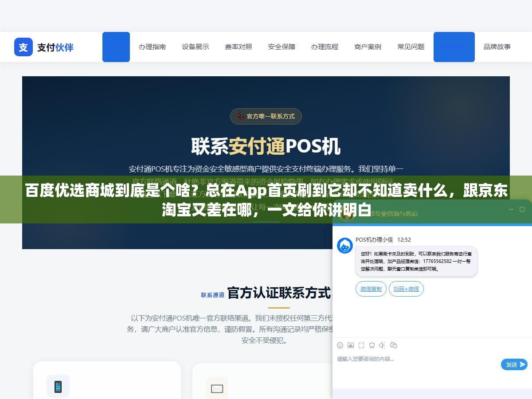Open the 设备展示 menu item

196,47
